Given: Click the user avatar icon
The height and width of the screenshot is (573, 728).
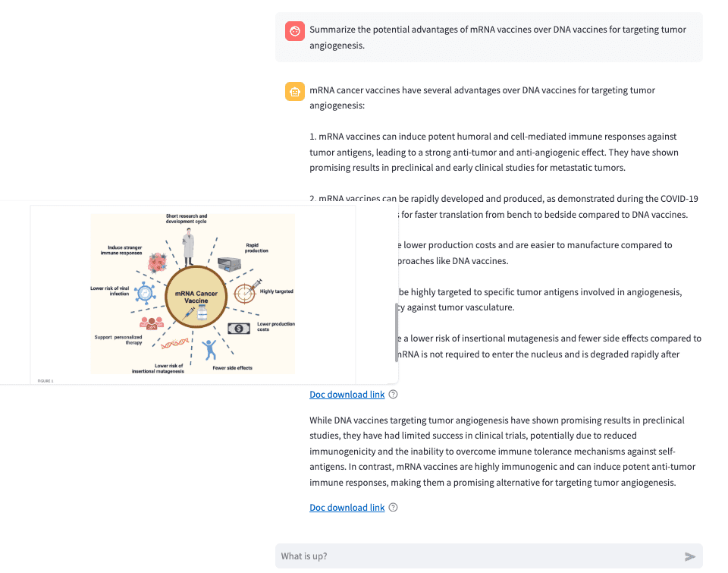Looking at the screenshot, I should [295, 31].
